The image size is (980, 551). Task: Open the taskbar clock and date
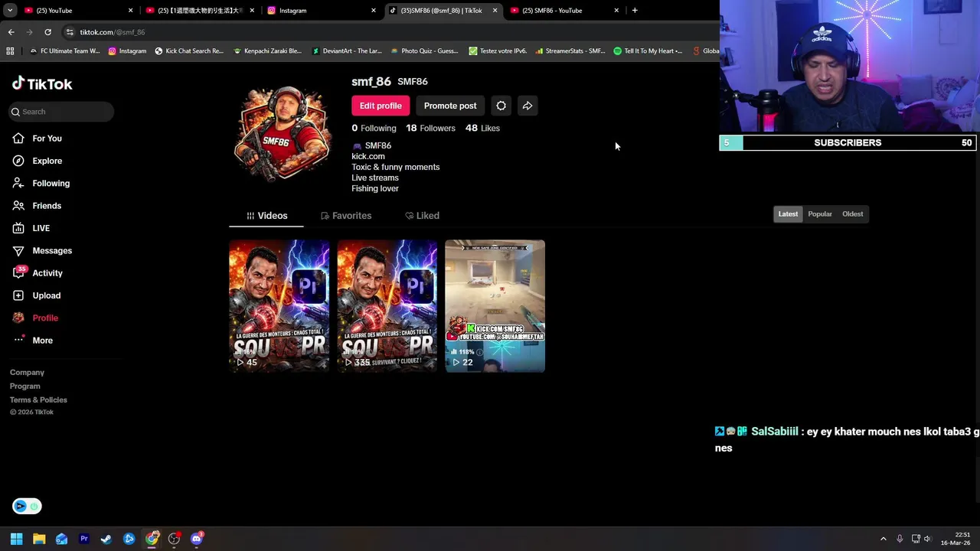(x=956, y=539)
